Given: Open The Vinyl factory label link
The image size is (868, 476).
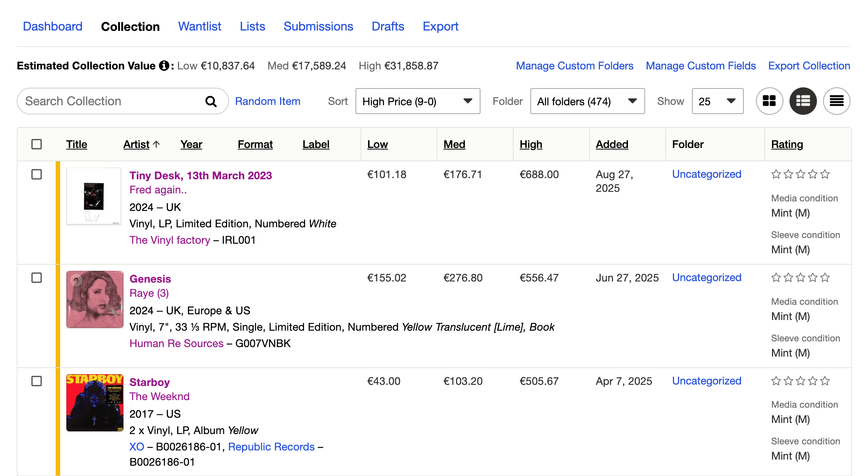Looking at the screenshot, I should (170, 240).
